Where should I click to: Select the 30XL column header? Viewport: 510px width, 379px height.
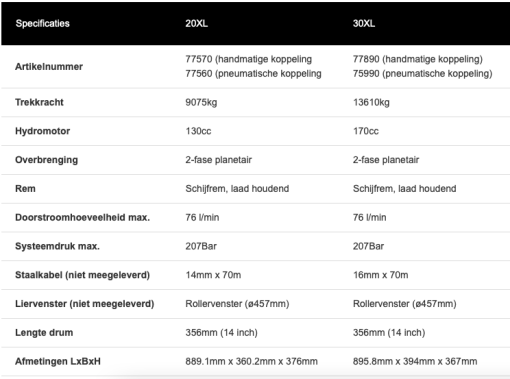364,23
